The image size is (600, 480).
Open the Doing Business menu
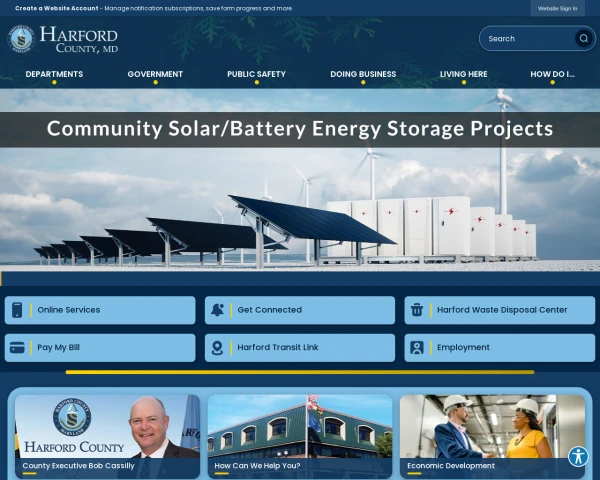tap(363, 74)
